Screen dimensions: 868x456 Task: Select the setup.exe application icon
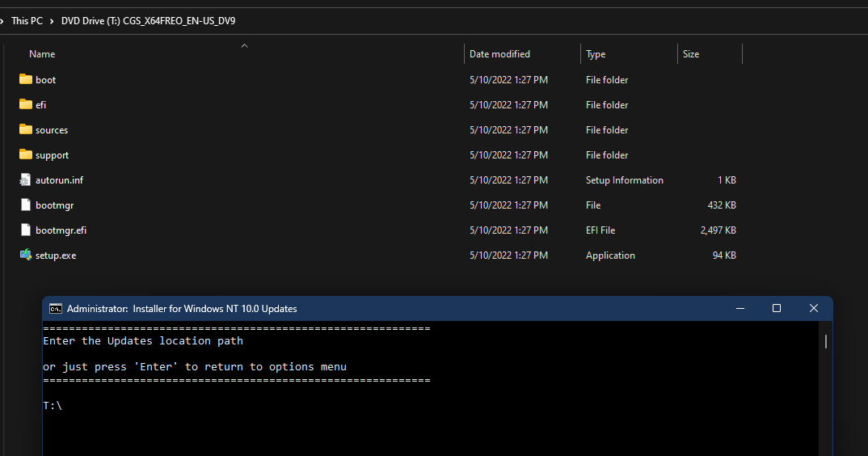[26, 255]
